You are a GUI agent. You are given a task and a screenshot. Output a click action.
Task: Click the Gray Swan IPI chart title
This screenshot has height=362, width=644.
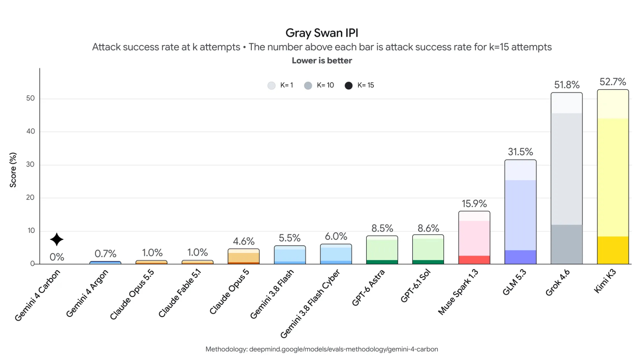tap(322, 33)
